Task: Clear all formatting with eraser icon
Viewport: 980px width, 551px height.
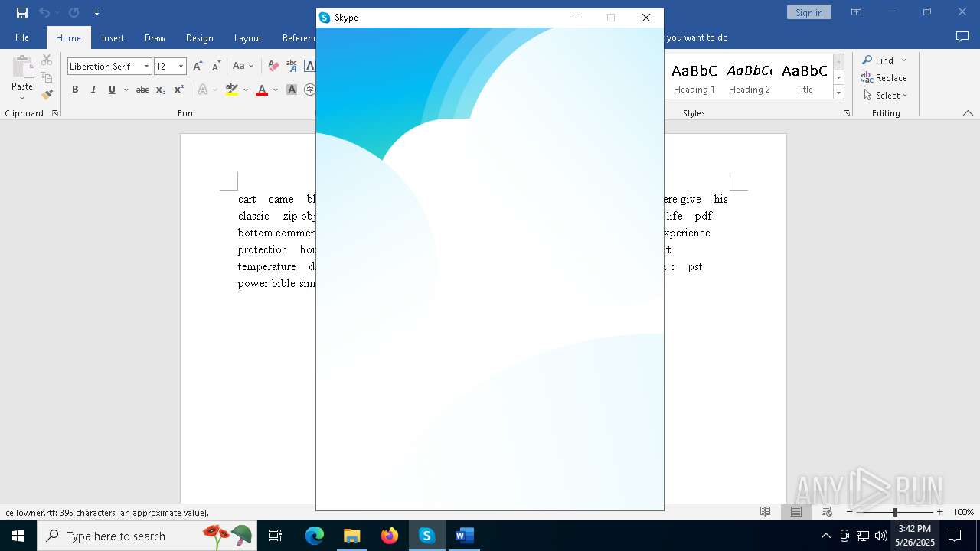Action: point(272,67)
